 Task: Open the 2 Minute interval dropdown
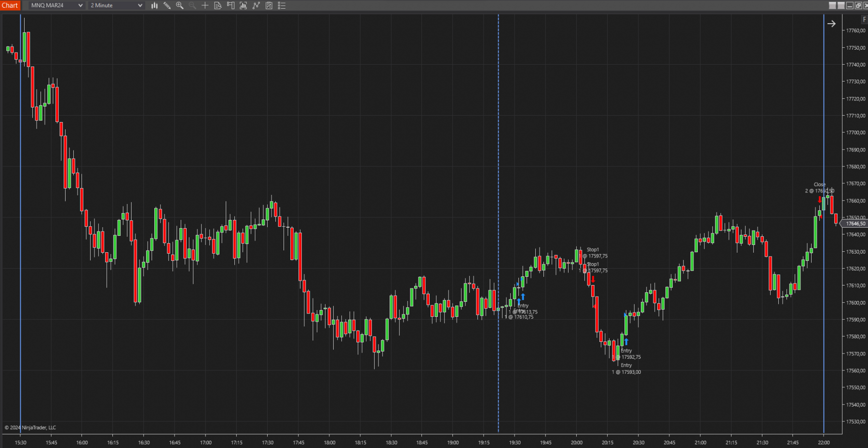pos(116,5)
